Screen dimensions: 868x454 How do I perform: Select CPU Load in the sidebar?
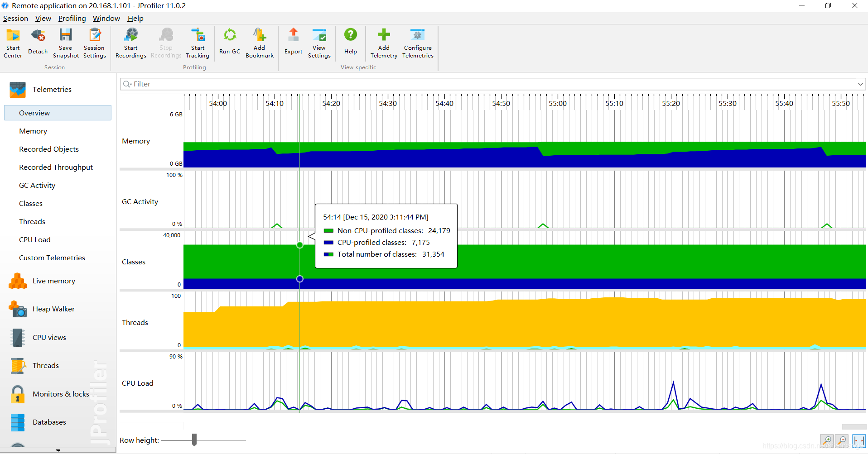pos(35,240)
